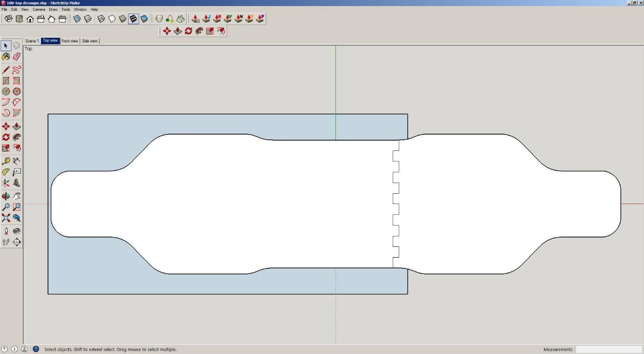Switch to Iso view from top toolbar

tap(8, 19)
